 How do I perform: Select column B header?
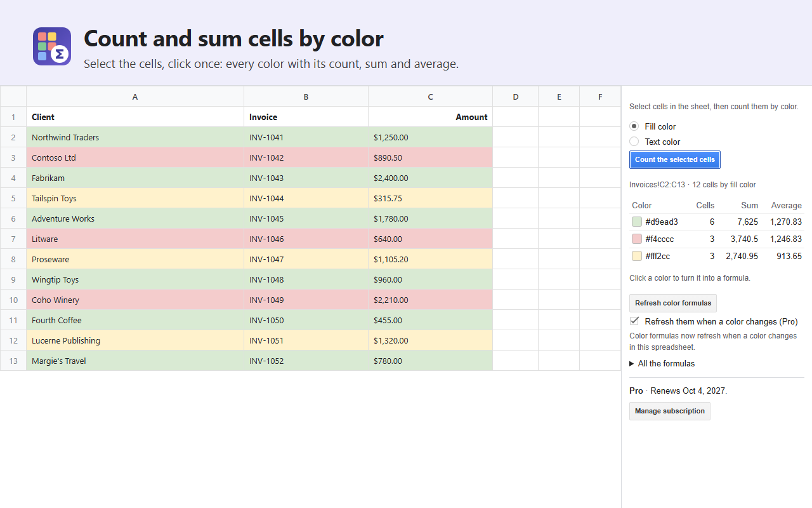(x=306, y=97)
